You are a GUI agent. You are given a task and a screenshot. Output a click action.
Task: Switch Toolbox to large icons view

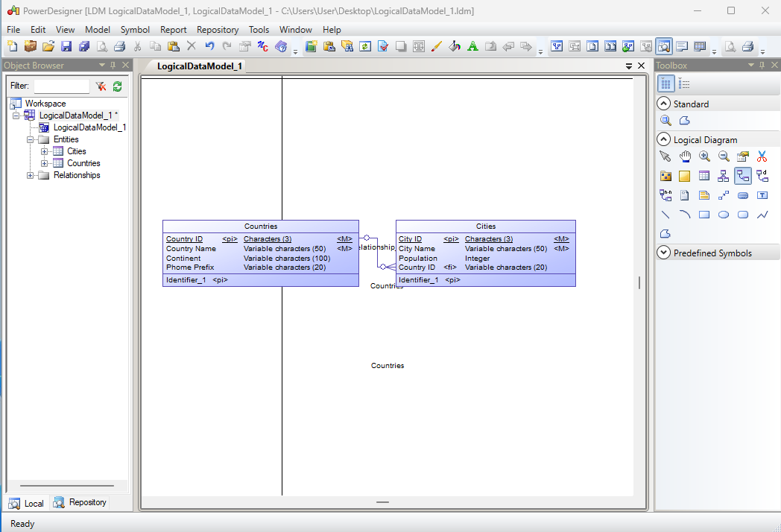666,83
